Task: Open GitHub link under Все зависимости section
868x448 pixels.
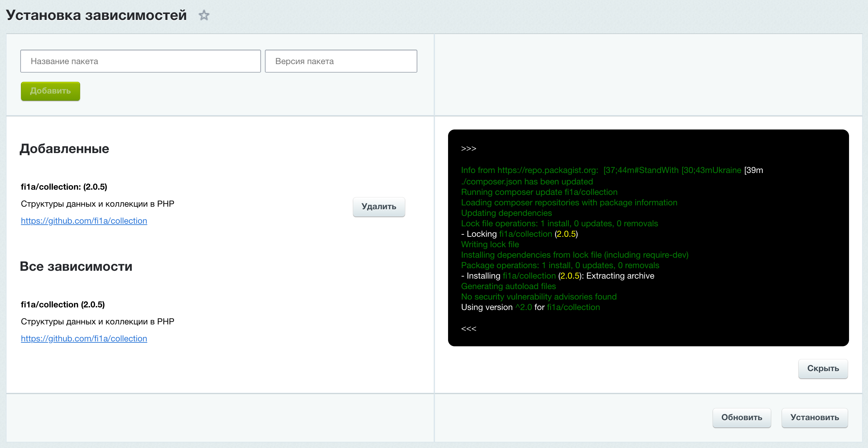Action: (x=84, y=338)
